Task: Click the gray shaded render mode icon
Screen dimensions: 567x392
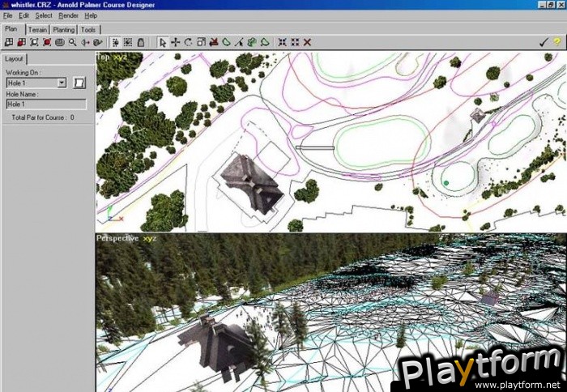Action: (60, 42)
